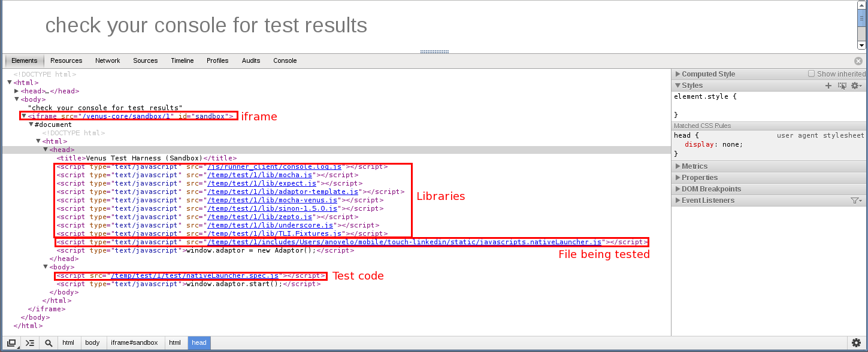
Task: Open the nativeLauncher.js file link
Action: point(404,242)
